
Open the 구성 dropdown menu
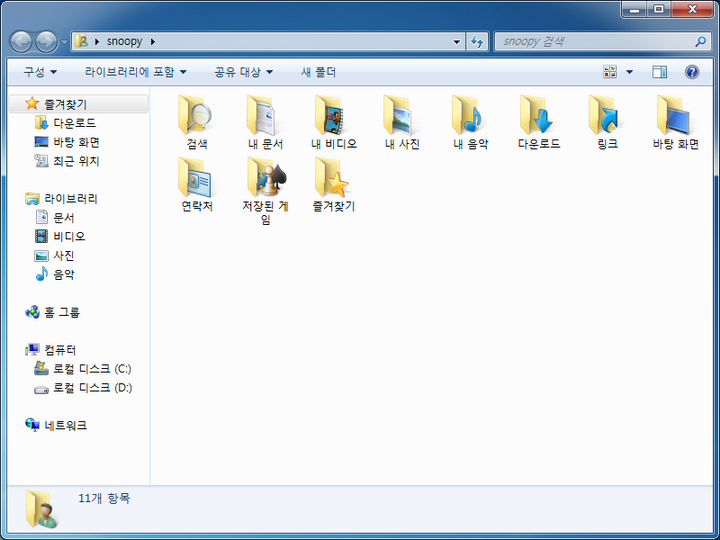click(40, 72)
